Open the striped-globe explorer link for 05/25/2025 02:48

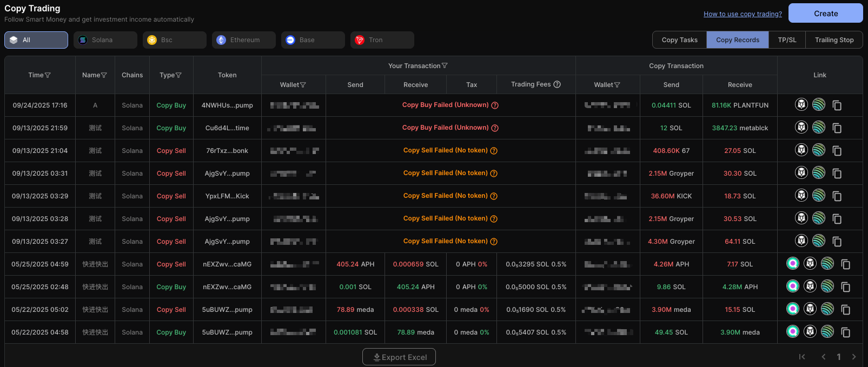tap(827, 286)
